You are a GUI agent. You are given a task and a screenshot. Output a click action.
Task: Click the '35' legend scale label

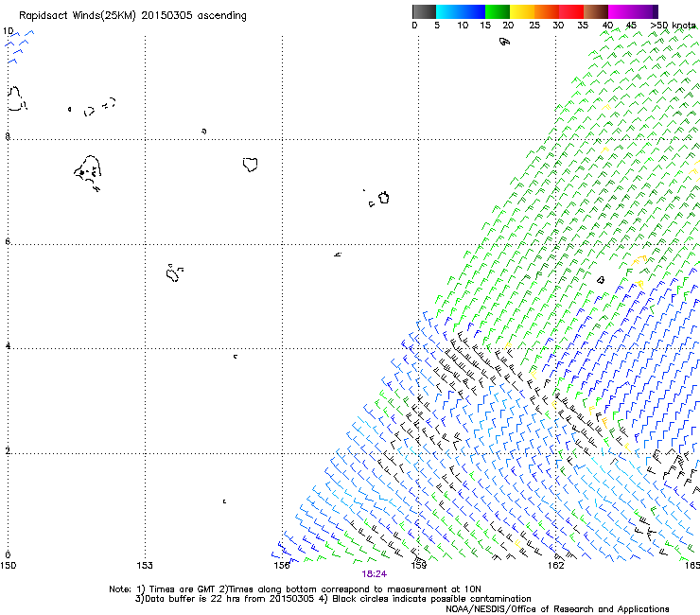point(583,25)
